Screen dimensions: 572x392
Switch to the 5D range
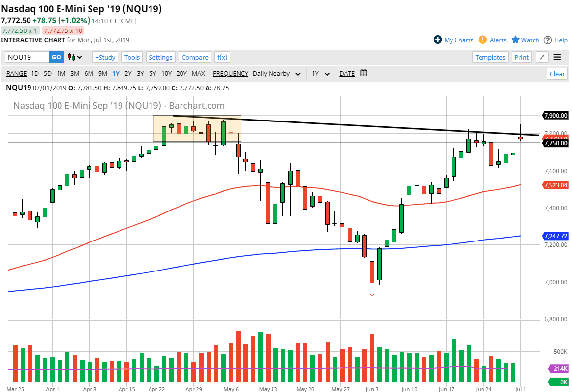[x=48, y=73]
